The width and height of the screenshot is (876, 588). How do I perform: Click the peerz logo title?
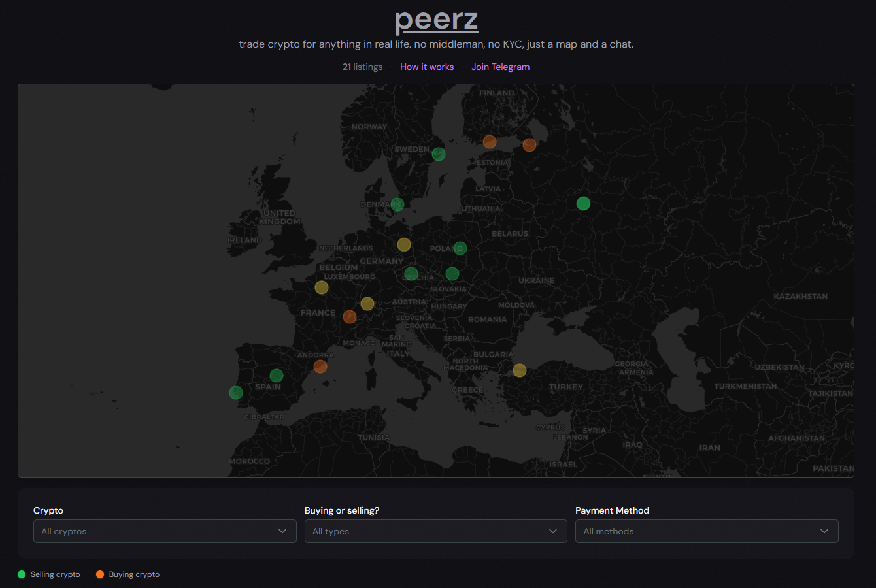[437, 20]
